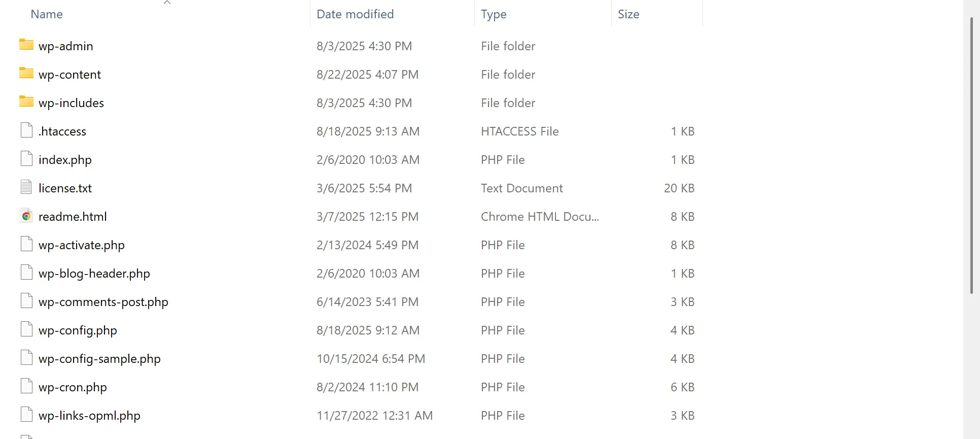Select wp-links-opml.php file name
Image resolution: width=980 pixels, height=439 pixels.
(89, 416)
